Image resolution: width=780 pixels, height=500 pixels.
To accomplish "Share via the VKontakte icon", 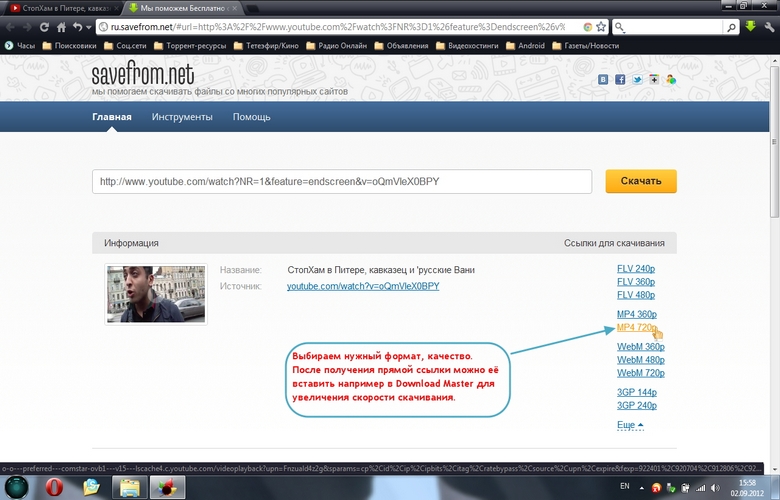I will click(603, 79).
